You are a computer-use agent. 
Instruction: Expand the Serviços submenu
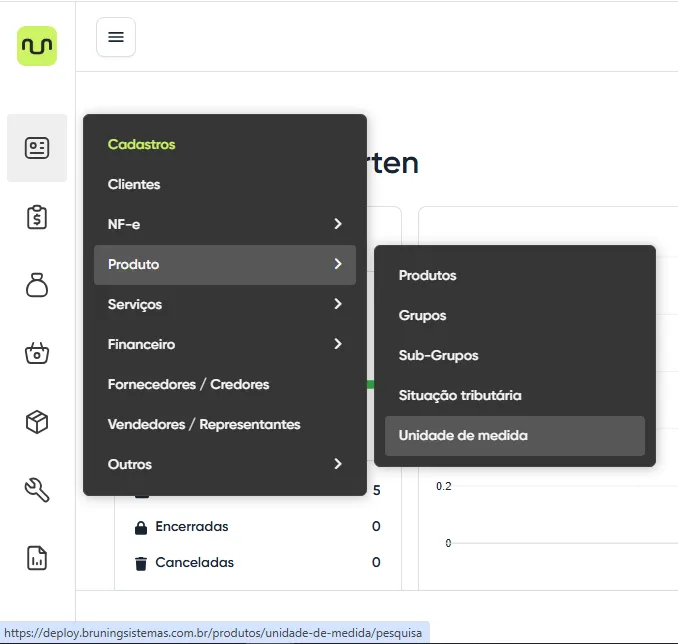point(224,304)
